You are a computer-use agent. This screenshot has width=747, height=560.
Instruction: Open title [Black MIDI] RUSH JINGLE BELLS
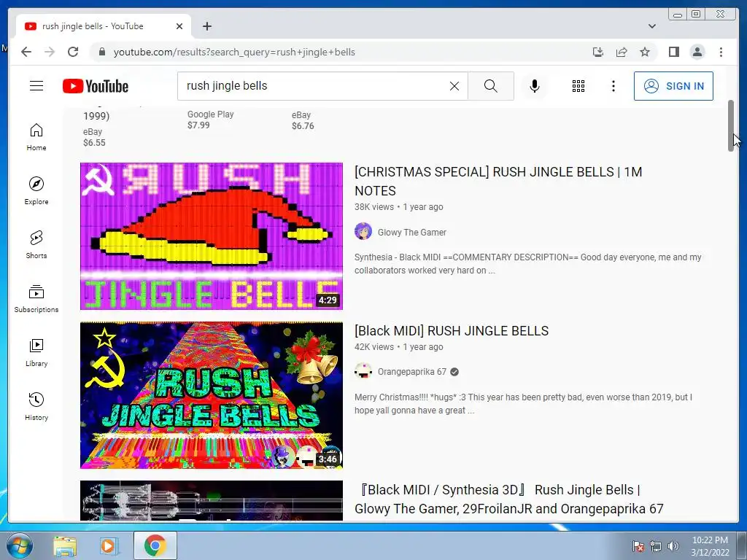pyautogui.click(x=452, y=330)
